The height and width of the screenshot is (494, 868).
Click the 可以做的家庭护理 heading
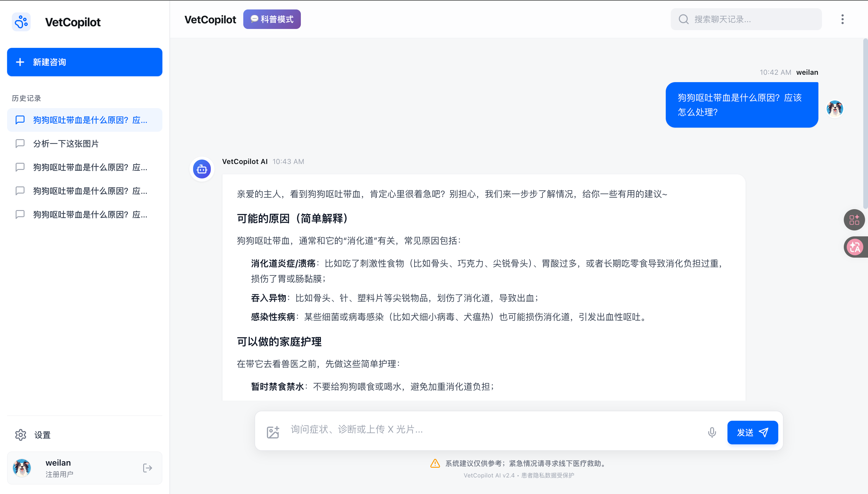(x=279, y=341)
